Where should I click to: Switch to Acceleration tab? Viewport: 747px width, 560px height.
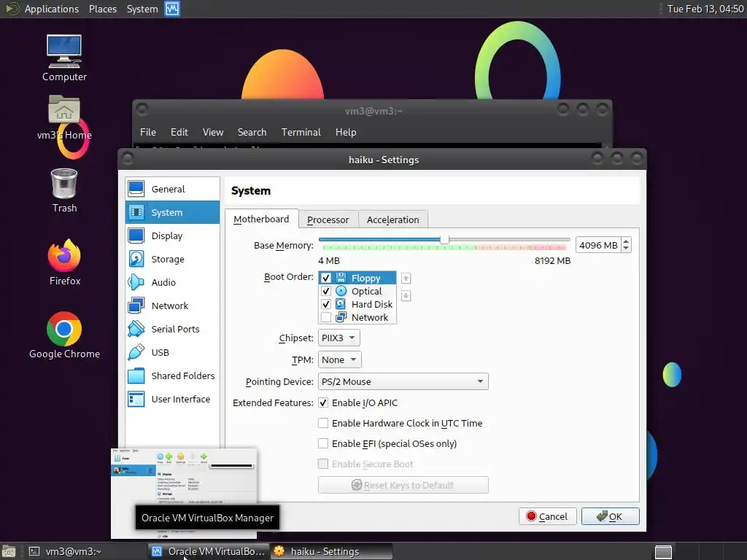tap(392, 219)
